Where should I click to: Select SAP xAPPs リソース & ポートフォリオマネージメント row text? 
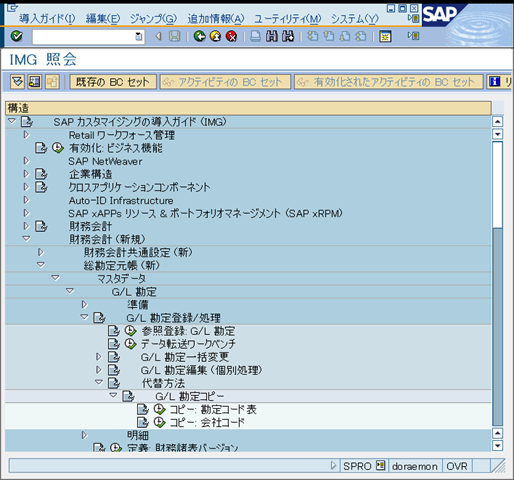coord(205,213)
